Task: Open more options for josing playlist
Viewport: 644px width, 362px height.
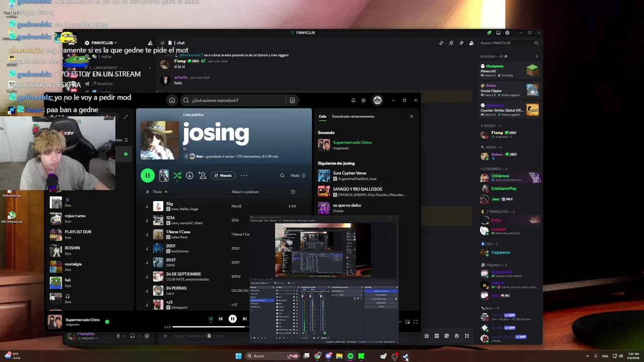Action: pos(244,175)
